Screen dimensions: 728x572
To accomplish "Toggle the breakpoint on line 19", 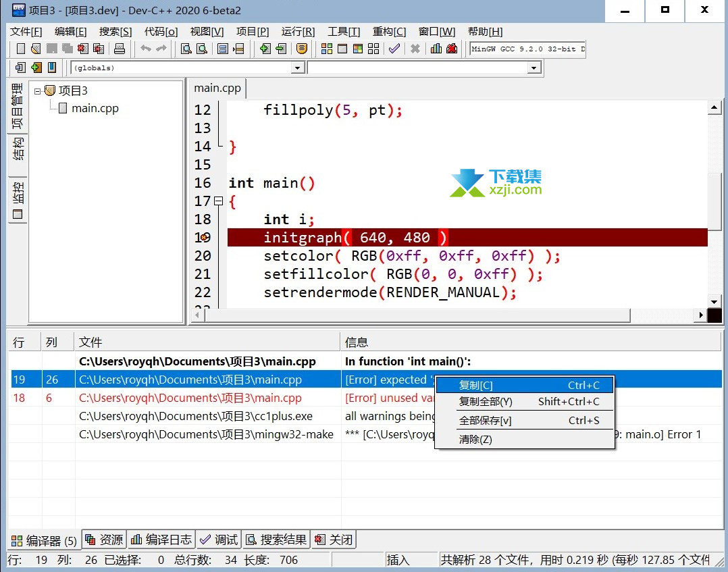I will (203, 238).
